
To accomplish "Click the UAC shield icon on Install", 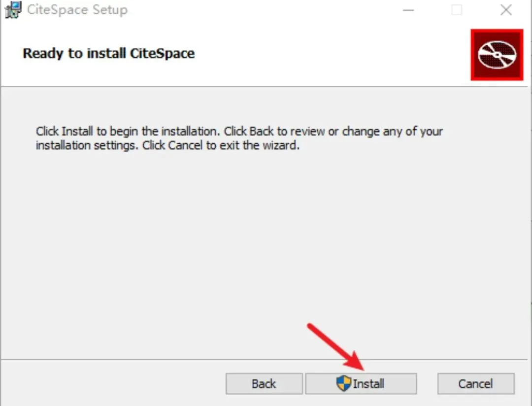I will pyautogui.click(x=344, y=384).
